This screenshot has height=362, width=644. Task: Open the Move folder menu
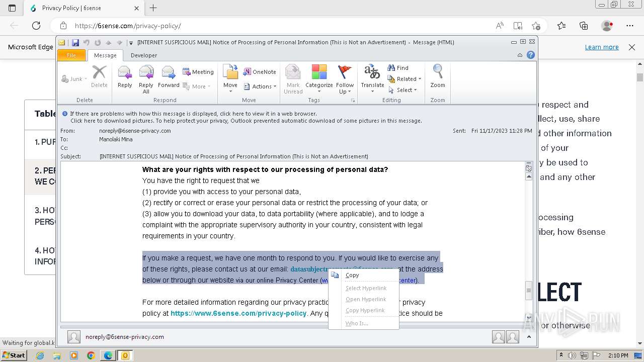coord(230,78)
